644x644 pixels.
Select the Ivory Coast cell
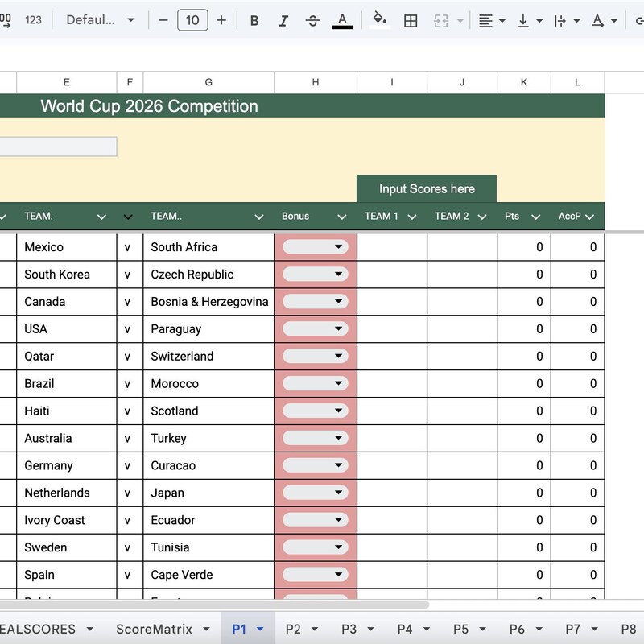(67, 520)
